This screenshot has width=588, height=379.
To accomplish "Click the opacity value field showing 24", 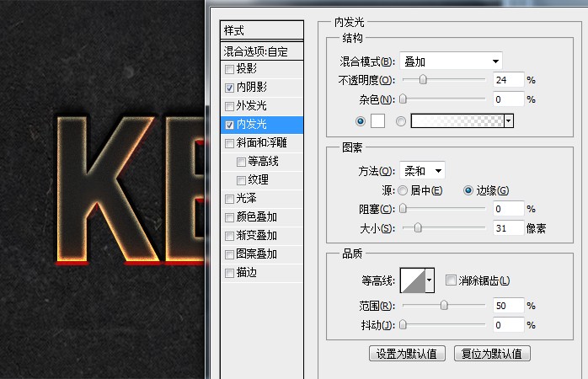I will 508,80.
